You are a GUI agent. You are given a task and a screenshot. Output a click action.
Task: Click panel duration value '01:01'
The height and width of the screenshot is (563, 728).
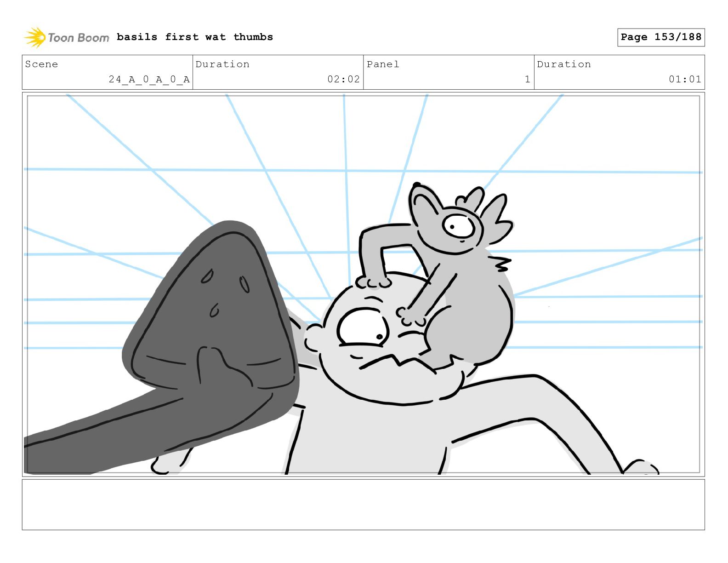[x=685, y=79]
